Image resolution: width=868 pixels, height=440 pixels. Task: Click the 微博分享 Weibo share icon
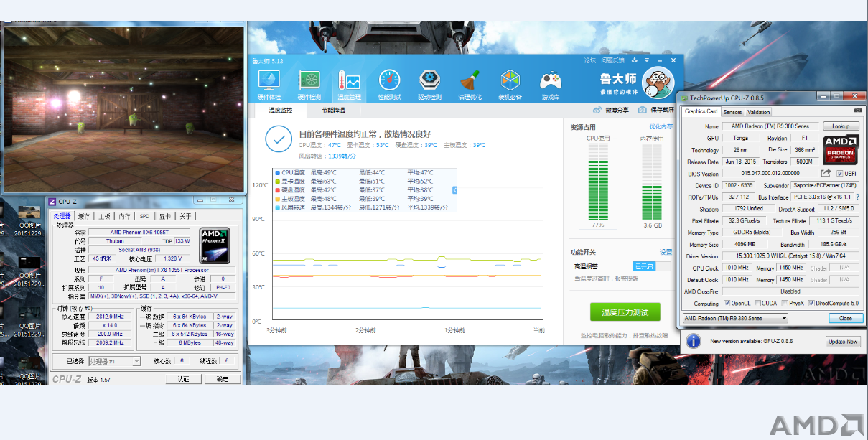coord(597,110)
